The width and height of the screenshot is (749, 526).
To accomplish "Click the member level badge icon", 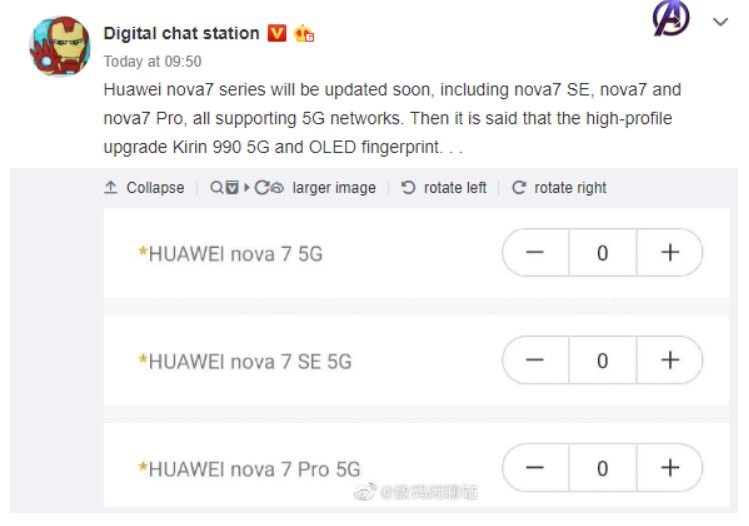I will (304, 33).
